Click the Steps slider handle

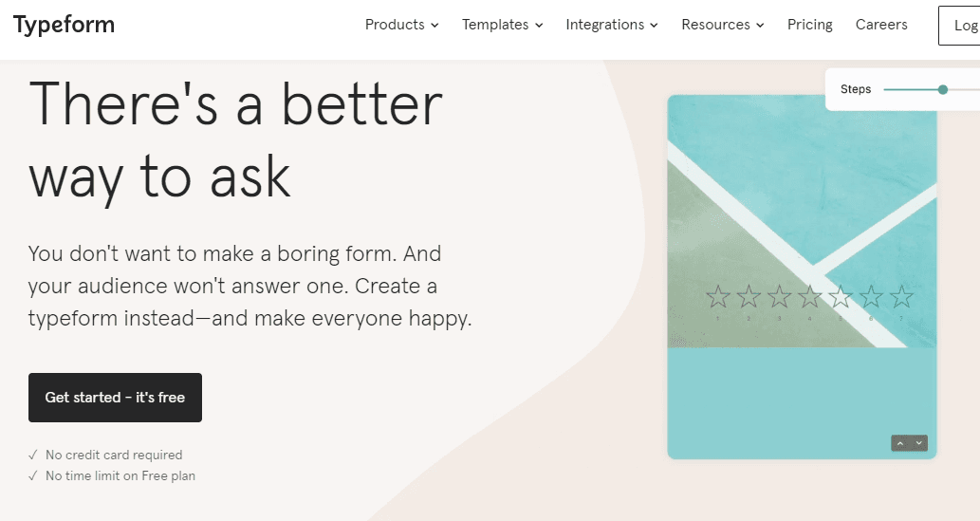[x=943, y=90]
